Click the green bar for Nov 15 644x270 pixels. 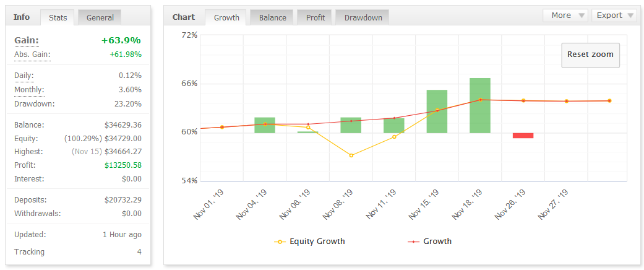pos(437,111)
